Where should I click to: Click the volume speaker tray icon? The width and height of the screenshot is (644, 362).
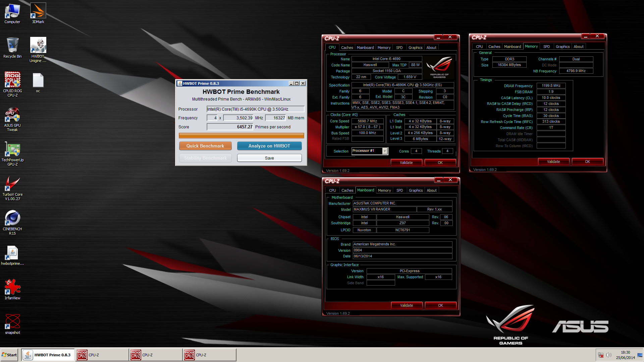[x=609, y=355]
